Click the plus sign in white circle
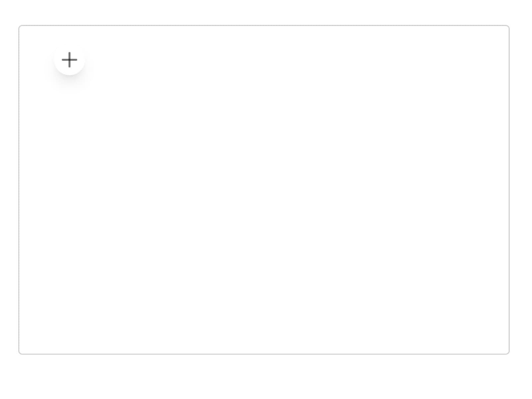The width and height of the screenshot is (532, 399). pos(69,60)
